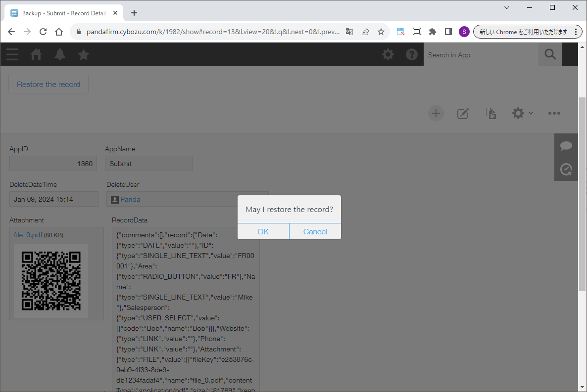Image resolution: width=587 pixels, height=392 pixels.
Task: Click OK to restore the record
Action: pyautogui.click(x=263, y=231)
